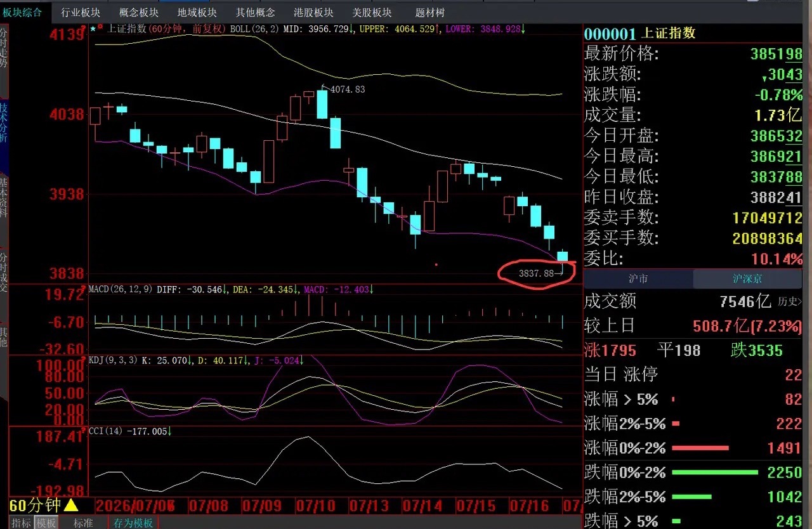Click the 委比 value 10.14%
Screen dimensions: 812x529
[777, 258]
